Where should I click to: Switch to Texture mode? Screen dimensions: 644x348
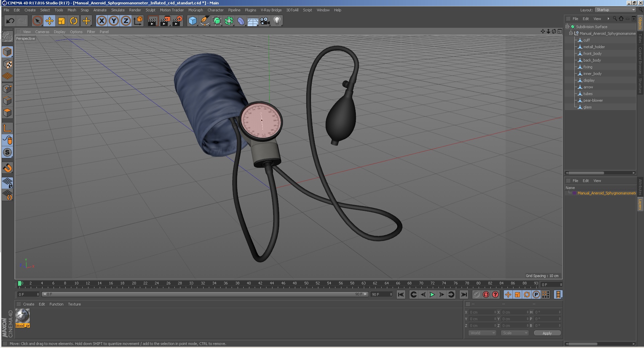7,64
